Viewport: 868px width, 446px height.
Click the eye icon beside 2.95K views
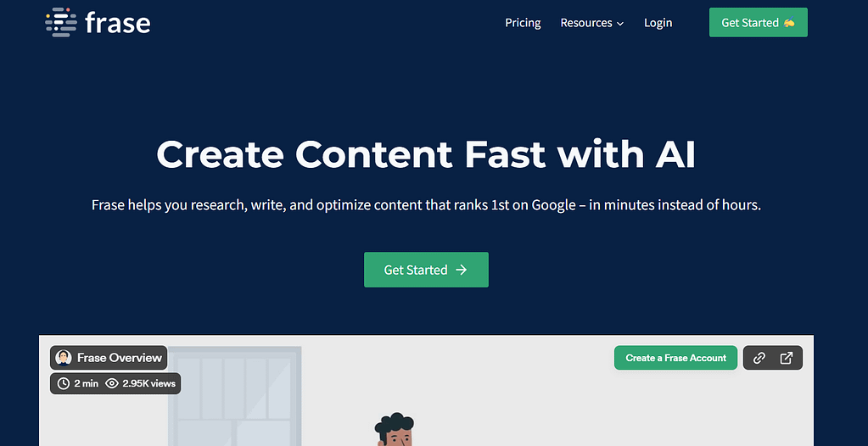112,383
